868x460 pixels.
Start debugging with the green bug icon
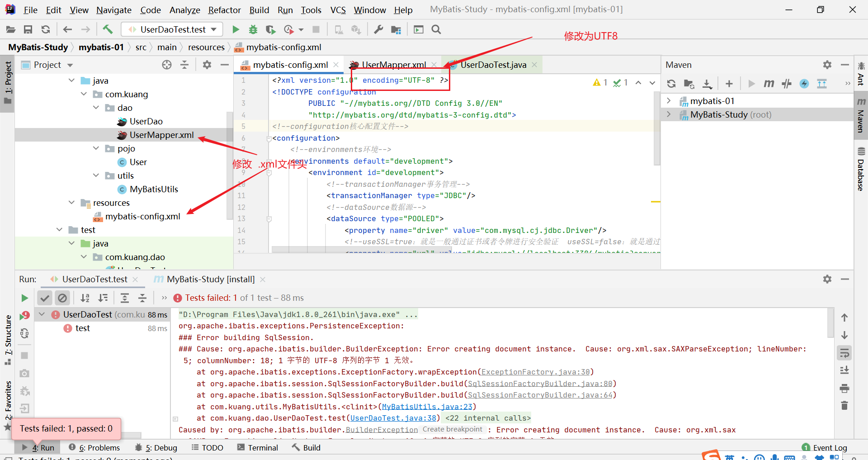click(x=253, y=29)
